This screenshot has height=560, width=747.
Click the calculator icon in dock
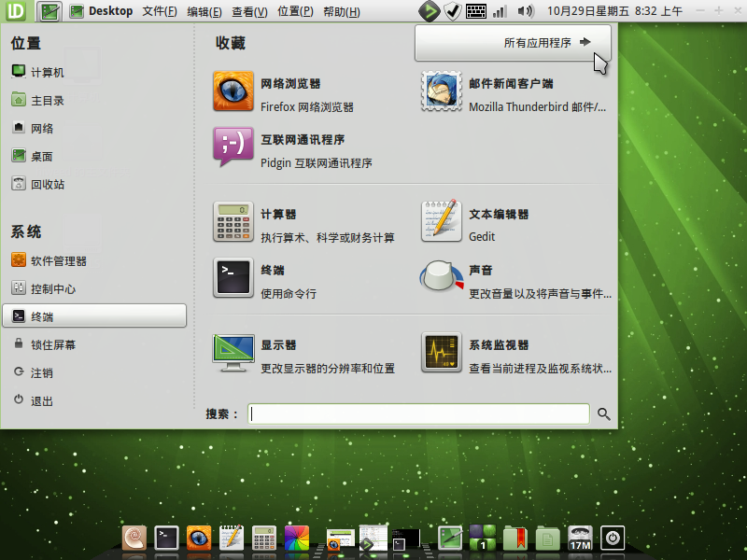pyautogui.click(x=264, y=539)
